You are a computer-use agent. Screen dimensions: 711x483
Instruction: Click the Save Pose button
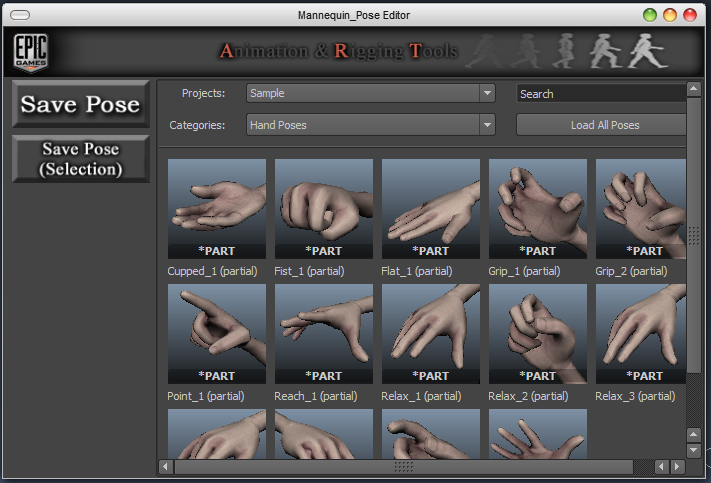81,104
